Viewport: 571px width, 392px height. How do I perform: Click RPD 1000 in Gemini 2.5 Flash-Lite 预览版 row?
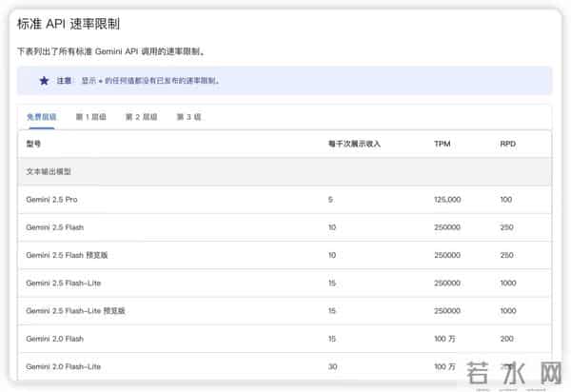pyautogui.click(x=508, y=311)
